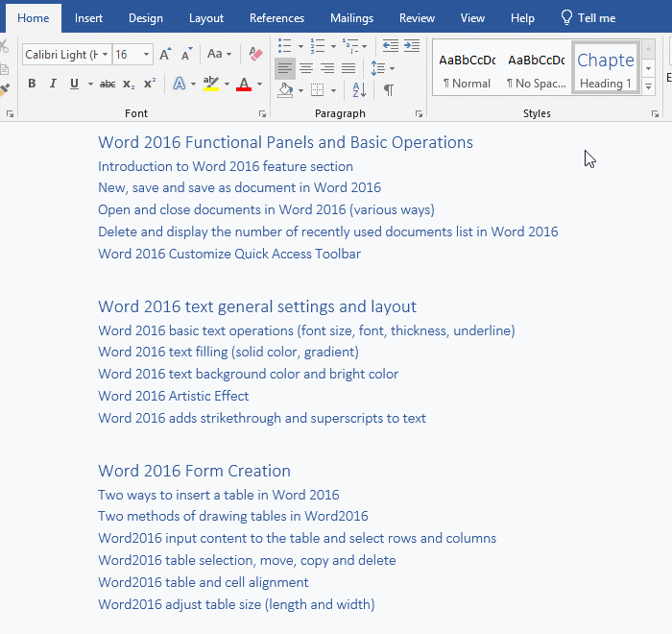Click line 'Word2016 table and cell alignment'
This screenshot has width=672, height=634.
(x=204, y=582)
